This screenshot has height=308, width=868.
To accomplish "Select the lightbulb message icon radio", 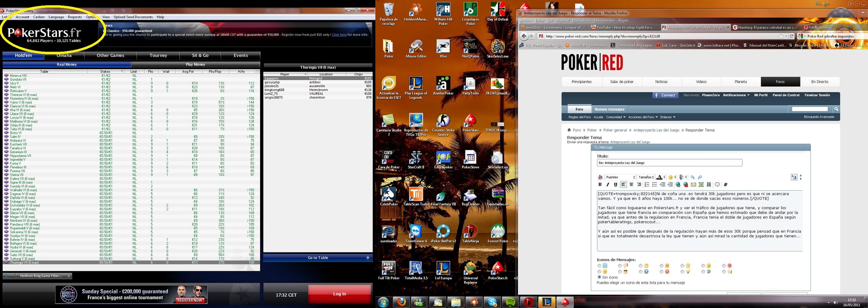I will [682, 272].
